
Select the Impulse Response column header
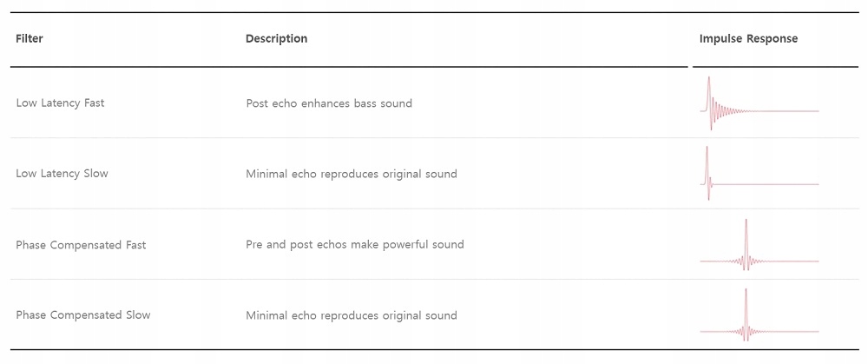pos(748,38)
